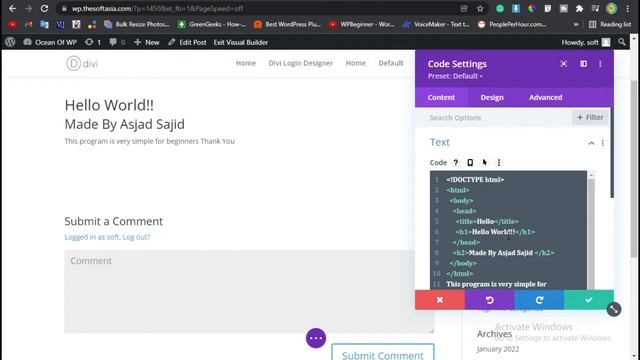This screenshot has height=360, width=640.
Task: Redo the last change
Action: click(539, 300)
